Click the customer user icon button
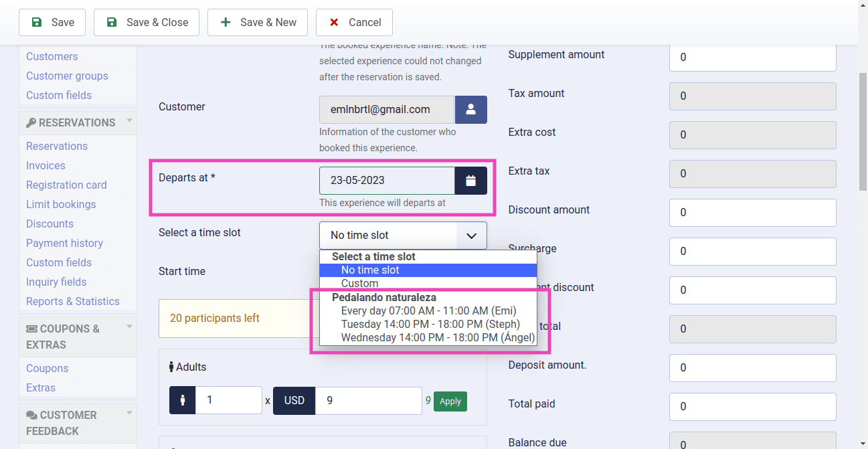The height and width of the screenshot is (449, 868). click(470, 110)
